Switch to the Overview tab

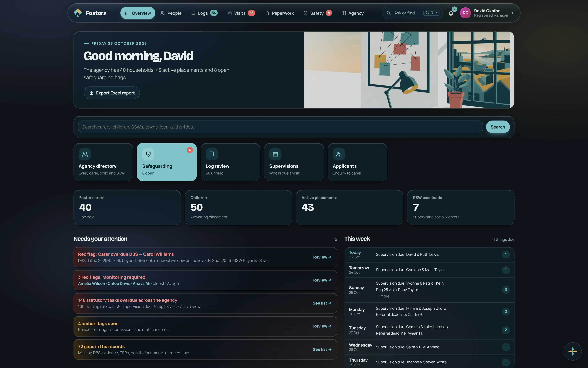138,13
